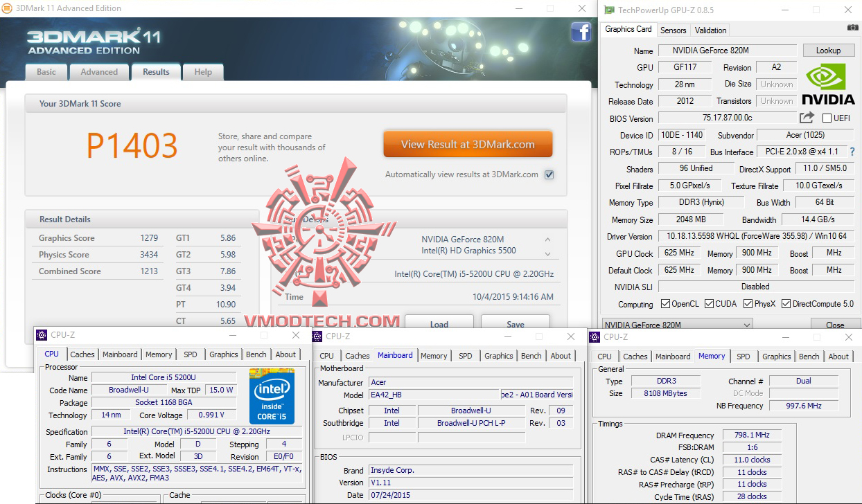This screenshot has height=504, width=862.
Task: Click the Load button in 3DMark
Action: pos(439,323)
